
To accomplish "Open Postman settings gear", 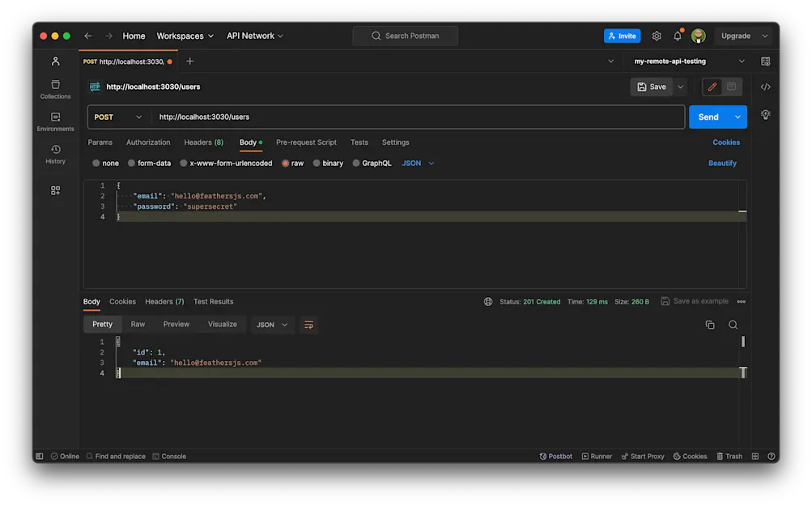I will (656, 36).
